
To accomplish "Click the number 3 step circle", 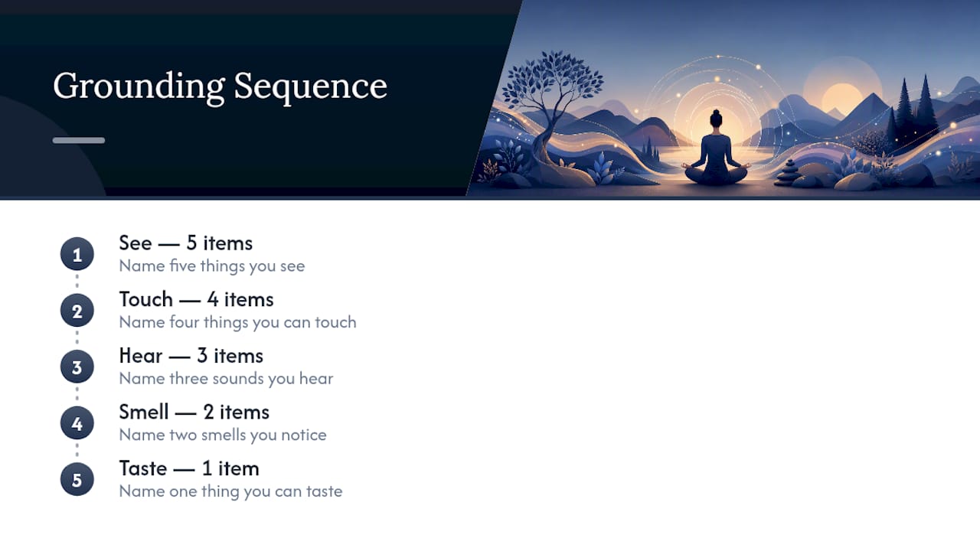I will (77, 367).
